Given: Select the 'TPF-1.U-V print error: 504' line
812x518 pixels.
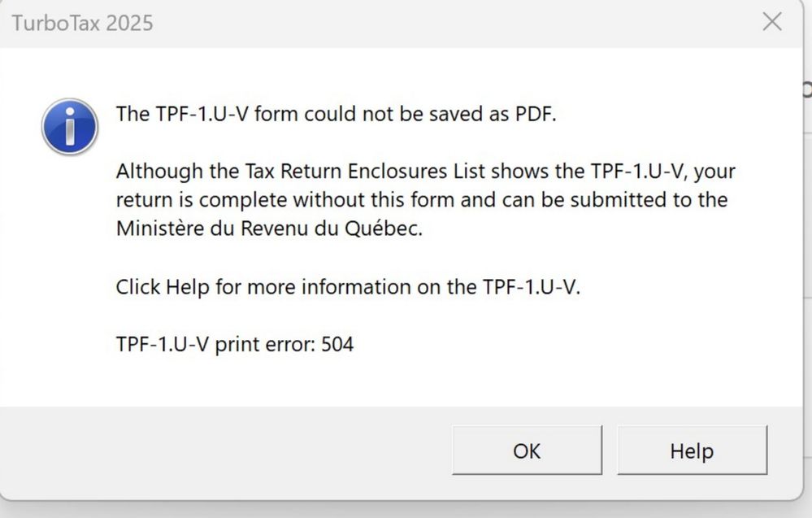Looking at the screenshot, I should [233, 344].
